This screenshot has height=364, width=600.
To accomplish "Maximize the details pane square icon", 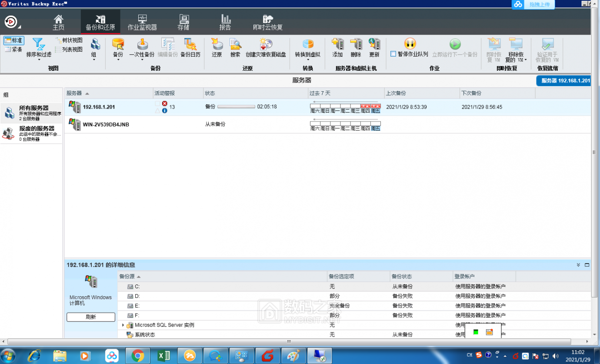I will click(587, 265).
